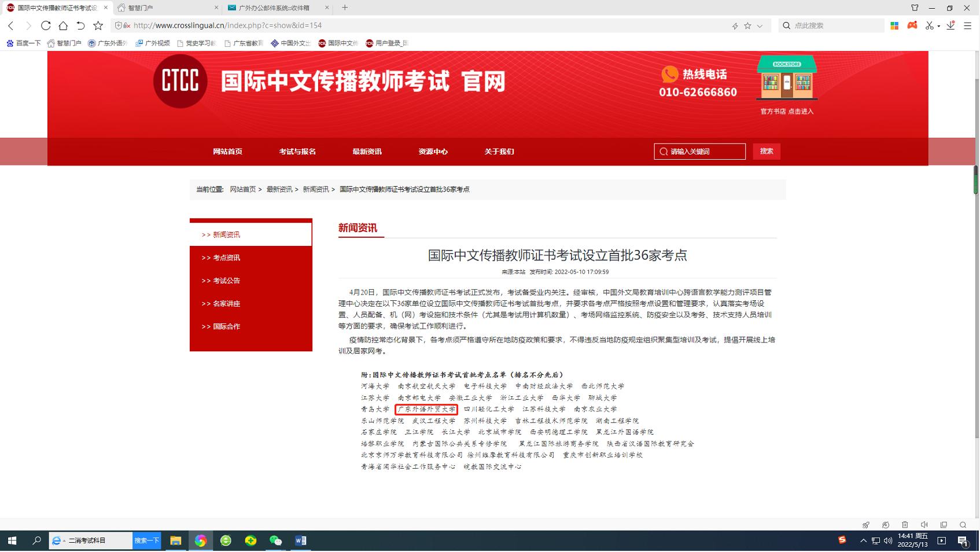Show hidden system tray icons

coord(863,540)
